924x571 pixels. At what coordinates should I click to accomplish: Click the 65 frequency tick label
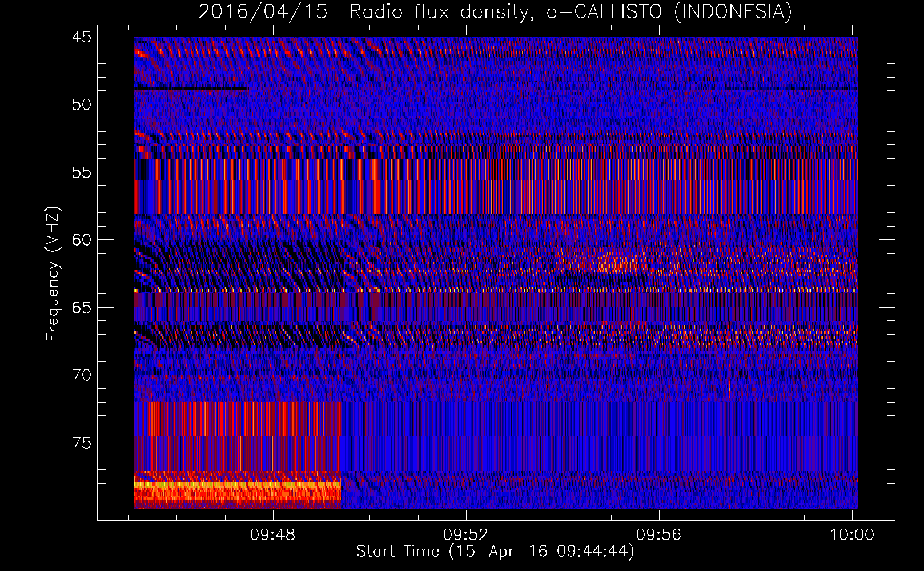[x=81, y=308]
